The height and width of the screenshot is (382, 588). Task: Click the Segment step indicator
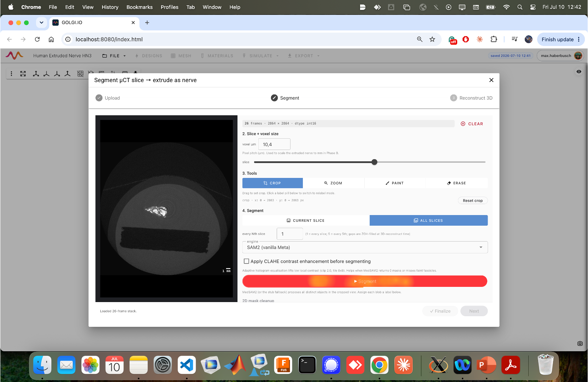pos(285,98)
